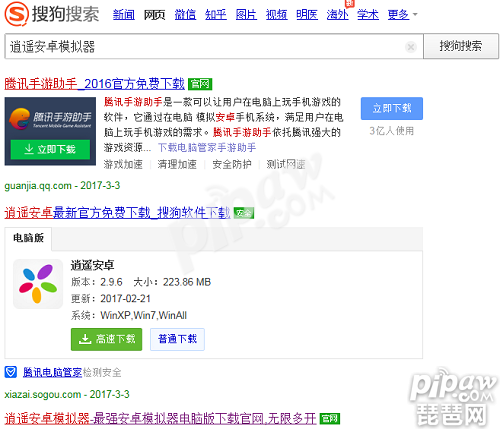This screenshot has height=429, width=500.
Task: Open 逍遥安卓模拟器-最强安卓模拟器 result link
Action: coord(160,418)
